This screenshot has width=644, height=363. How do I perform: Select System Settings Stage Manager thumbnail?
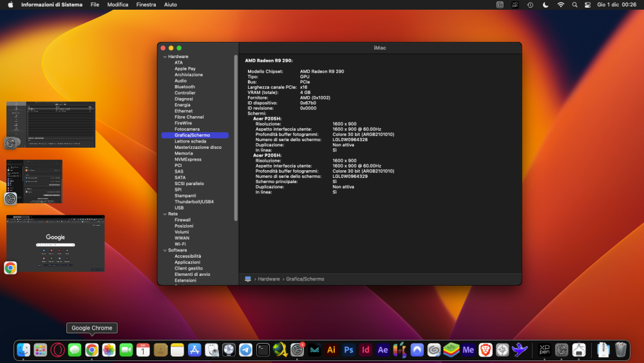(x=35, y=181)
